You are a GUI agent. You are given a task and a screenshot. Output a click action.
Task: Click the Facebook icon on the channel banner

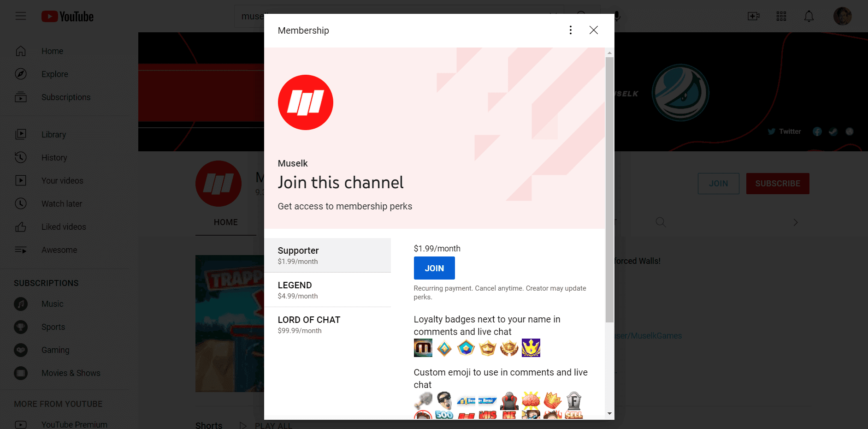817,131
